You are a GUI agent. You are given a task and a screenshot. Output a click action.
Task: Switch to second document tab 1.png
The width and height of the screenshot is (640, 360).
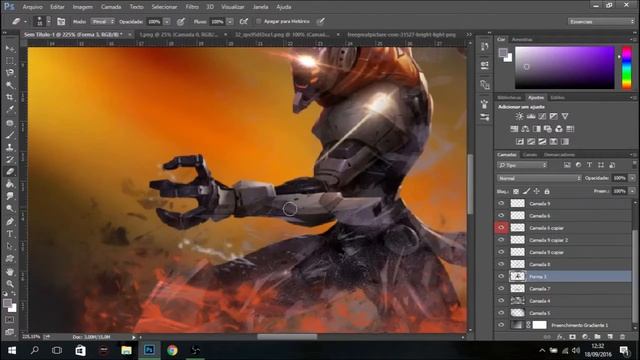point(179,35)
